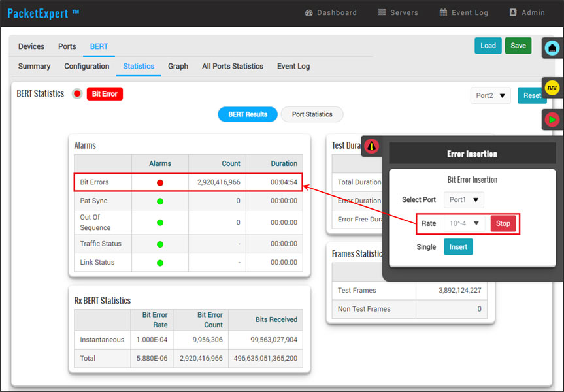The height and width of the screenshot is (392, 564).
Task: Click the Bit Error Rate column header
Action: coord(155,319)
